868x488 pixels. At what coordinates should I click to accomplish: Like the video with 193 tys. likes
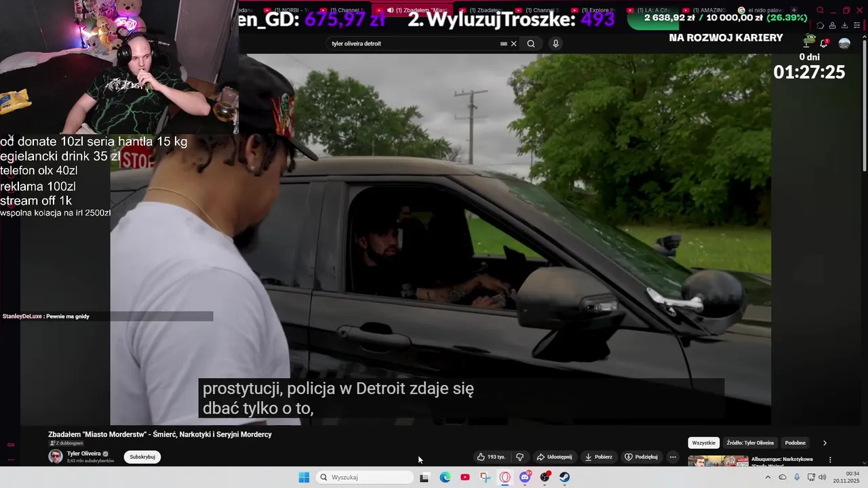pos(492,457)
